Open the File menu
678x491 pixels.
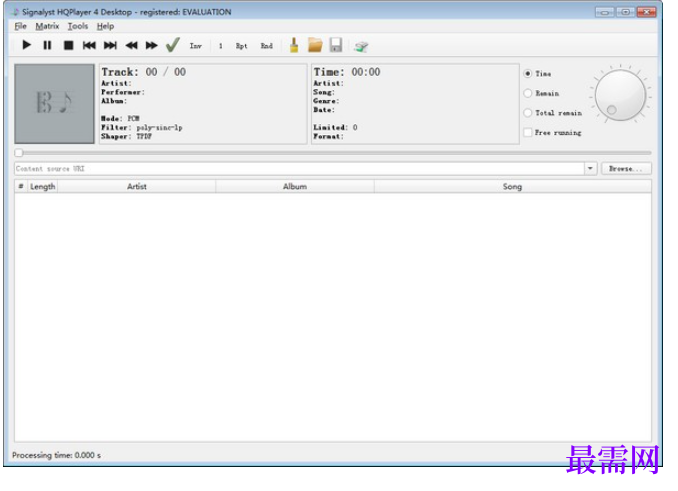pyautogui.click(x=20, y=26)
